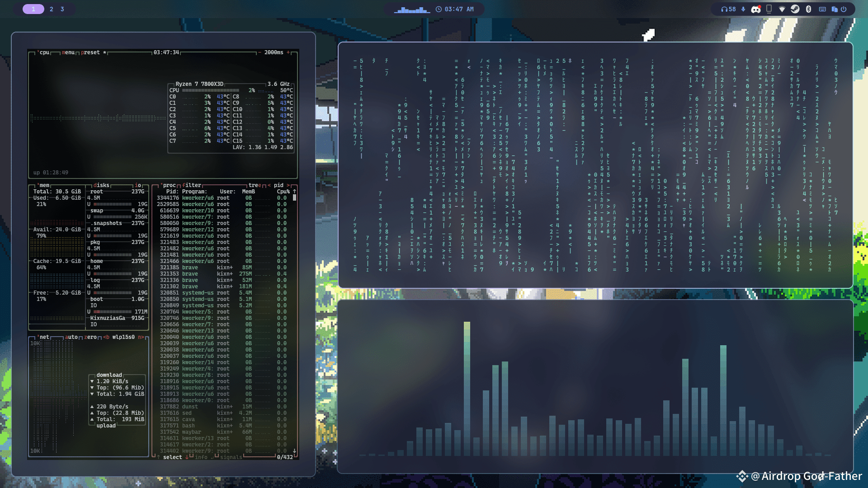Click the power button icon
The width and height of the screenshot is (868, 488).
(844, 9)
